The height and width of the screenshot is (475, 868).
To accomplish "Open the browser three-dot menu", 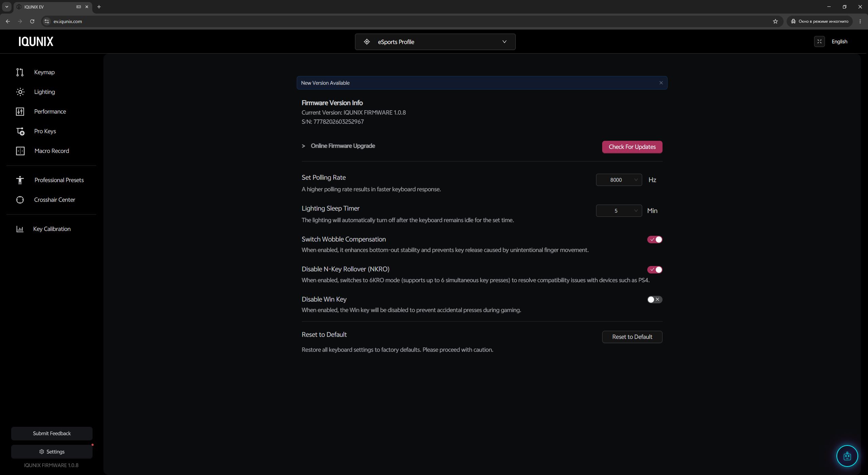I will pos(860,21).
